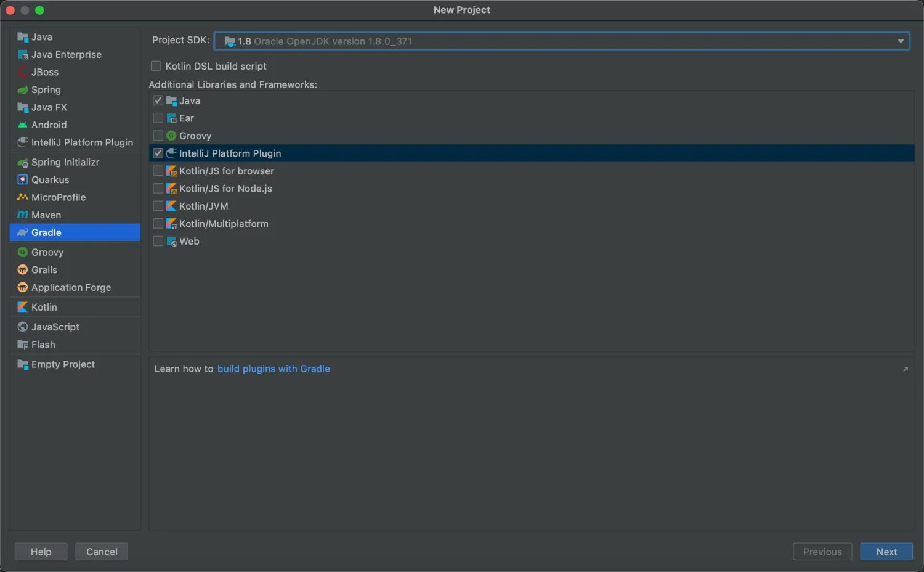Click the sidebar IntelliJ Platform Plugin icon
This screenshot has width=924, height=572.
(x=23, y=142)
